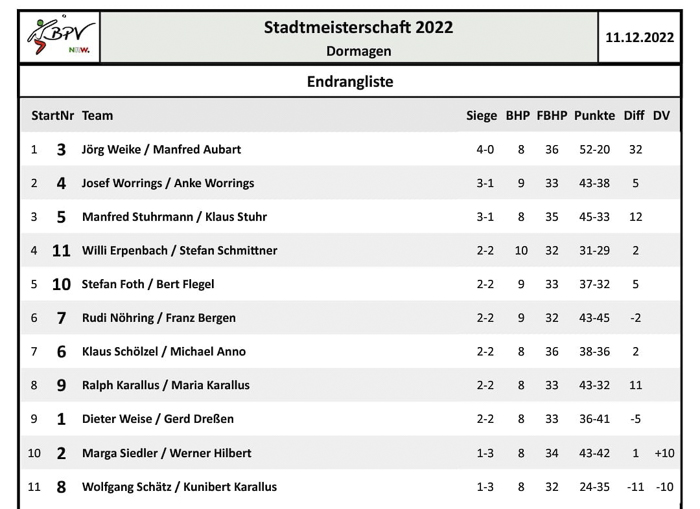This screenshot has width=700, height=509.
Task: Select the StartNr column header
Action: 53,116
